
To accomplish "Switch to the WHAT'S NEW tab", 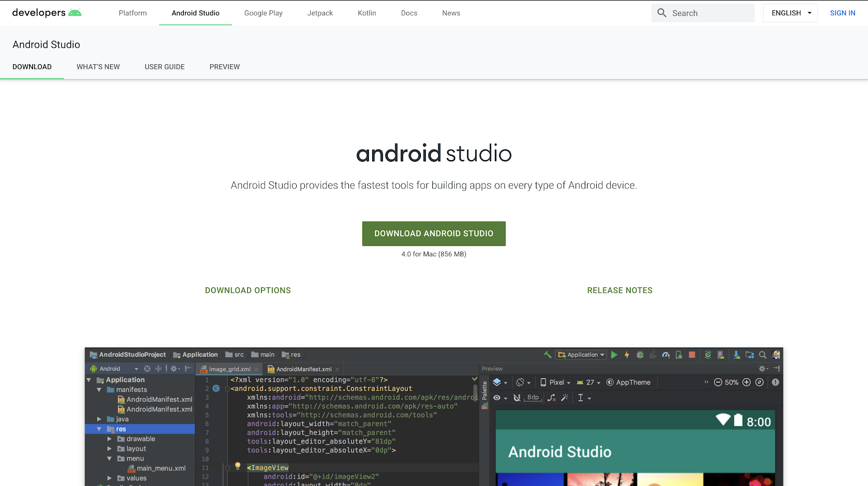I will [98, 67].
